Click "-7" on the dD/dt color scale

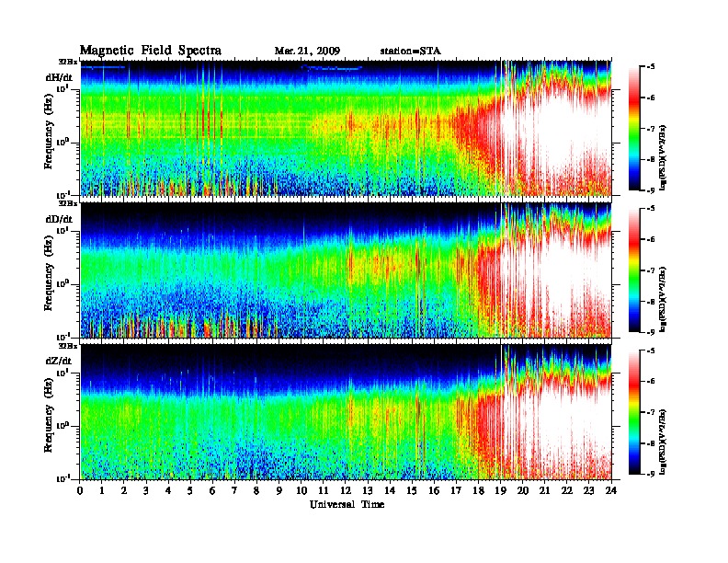(x=651, y=270)
